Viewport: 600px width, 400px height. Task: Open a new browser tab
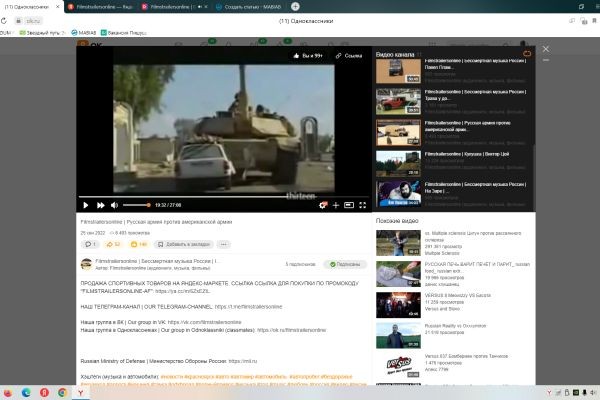295,7
